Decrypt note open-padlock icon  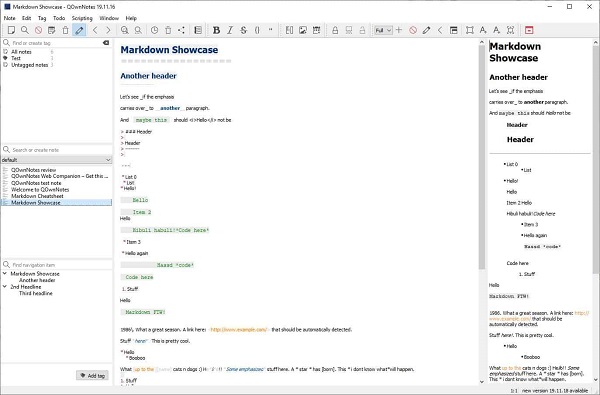(x=362, y=30)
